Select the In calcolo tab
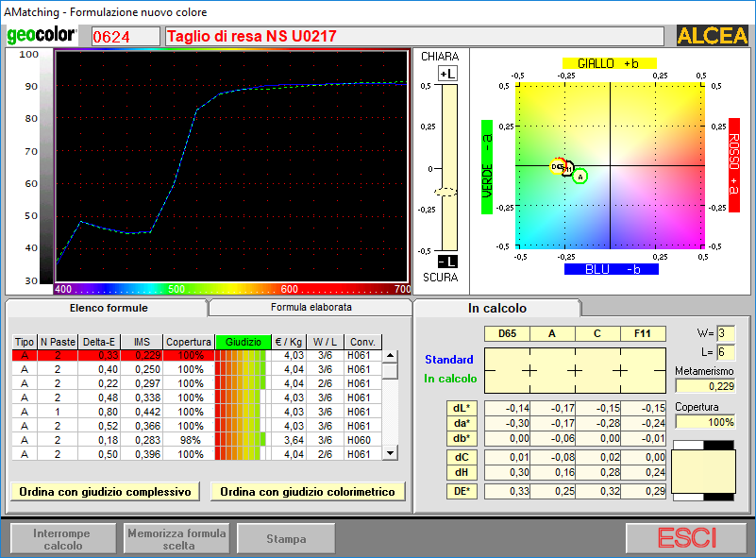This screenshot has height=558, width=756. coord(497,308)
